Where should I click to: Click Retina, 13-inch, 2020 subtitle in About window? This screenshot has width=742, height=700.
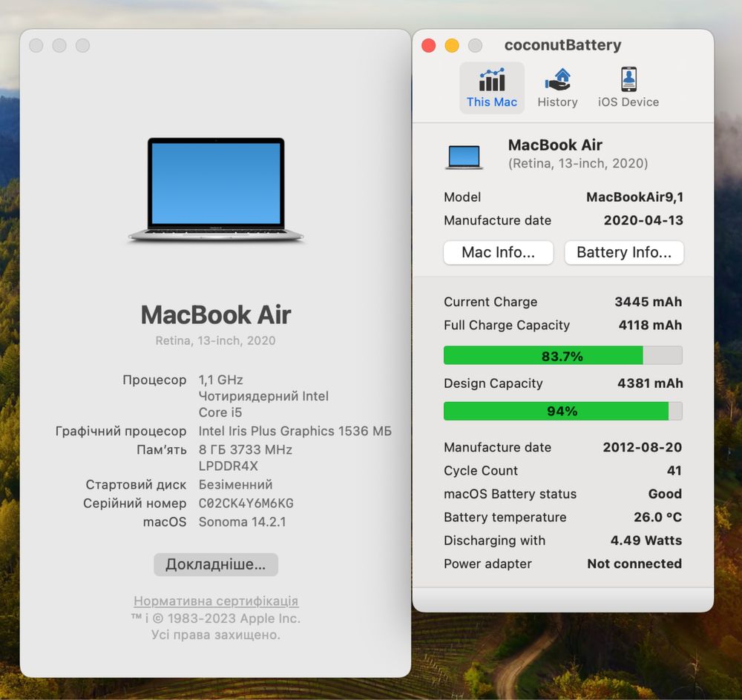tap(216, 340)
